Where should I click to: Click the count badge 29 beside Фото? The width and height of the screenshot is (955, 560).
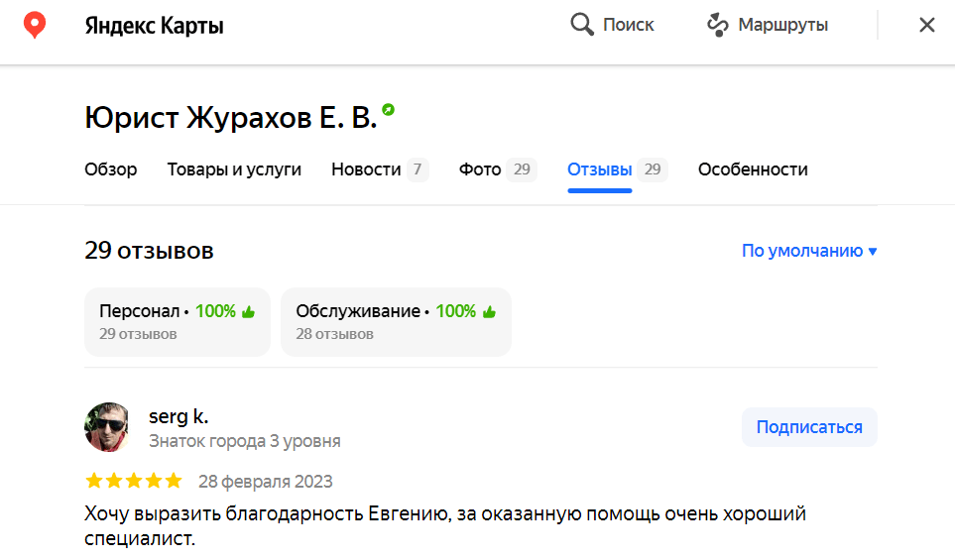click(522, 169)
